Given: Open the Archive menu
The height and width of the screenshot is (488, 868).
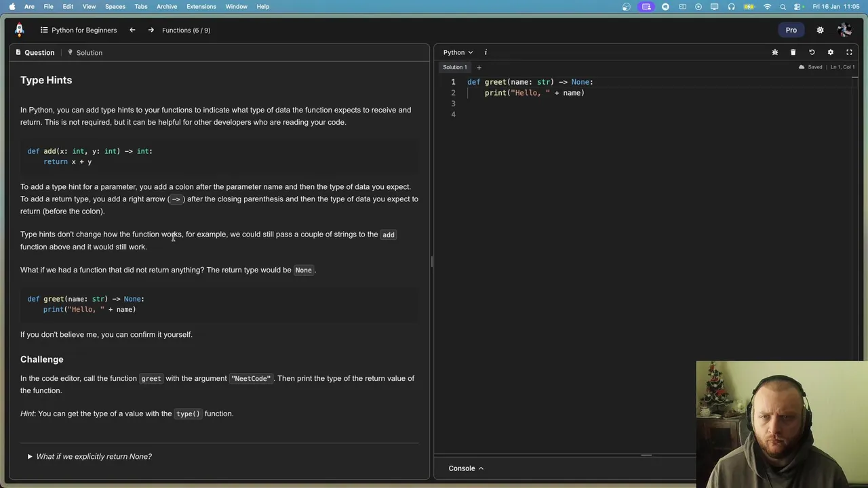Looking at the screenshot, I should tap(167, 6).
